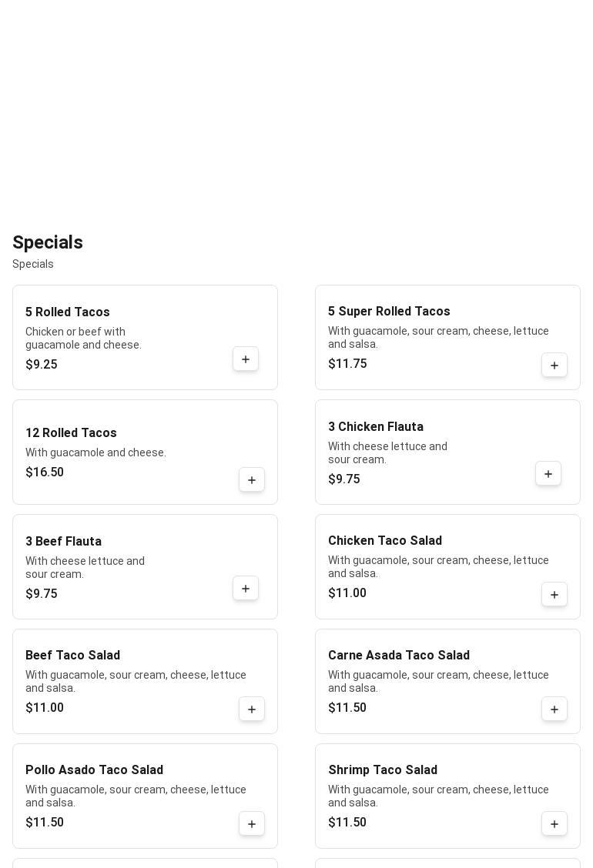Viewport: 593px width, 868px height.
Task: Click the Beef Taco Salad title
Action: point(72,656)
